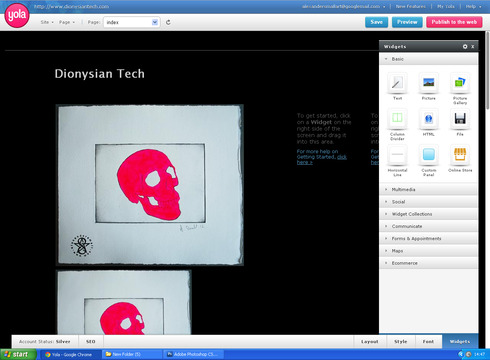Click the My Yola link
Image resolution: width=490 pixels, height=360 pixels.
[446, 6]
